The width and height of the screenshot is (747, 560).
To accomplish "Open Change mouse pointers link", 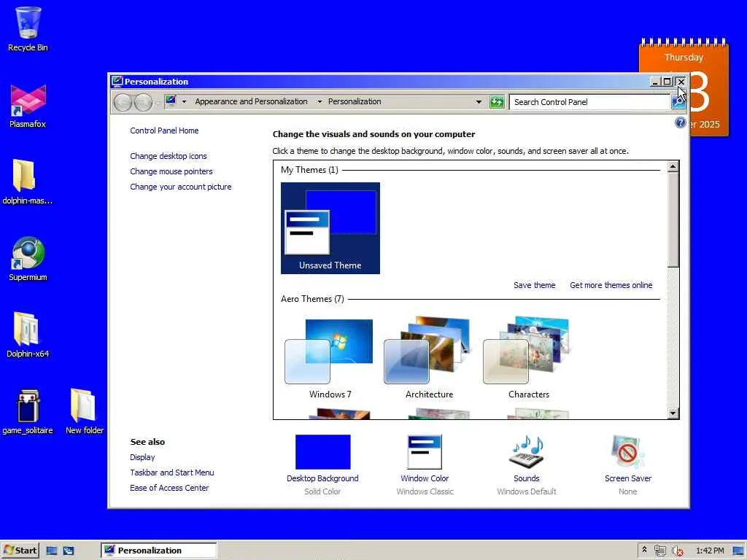I will pos(171,171).
